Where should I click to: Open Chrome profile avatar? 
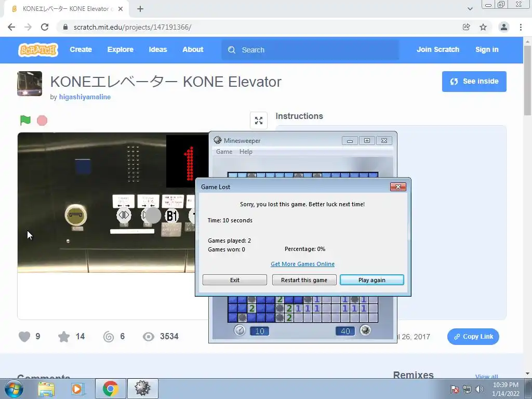pos(504,27)
